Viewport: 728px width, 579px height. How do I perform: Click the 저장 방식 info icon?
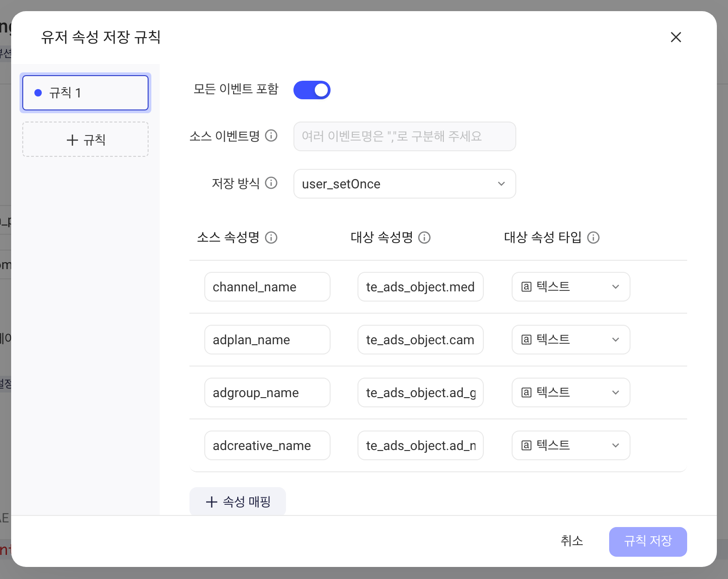click(x=271, y=183)
